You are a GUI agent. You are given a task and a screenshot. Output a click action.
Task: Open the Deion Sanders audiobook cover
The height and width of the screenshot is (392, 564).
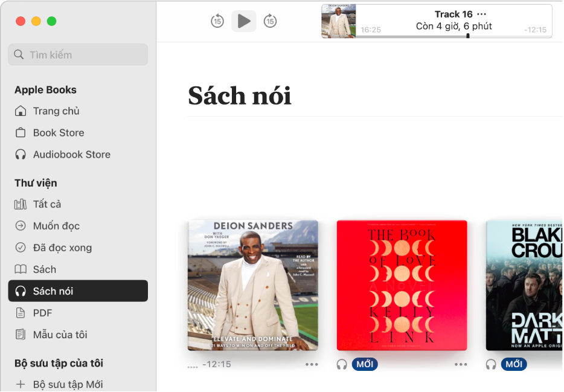point(253,285)
